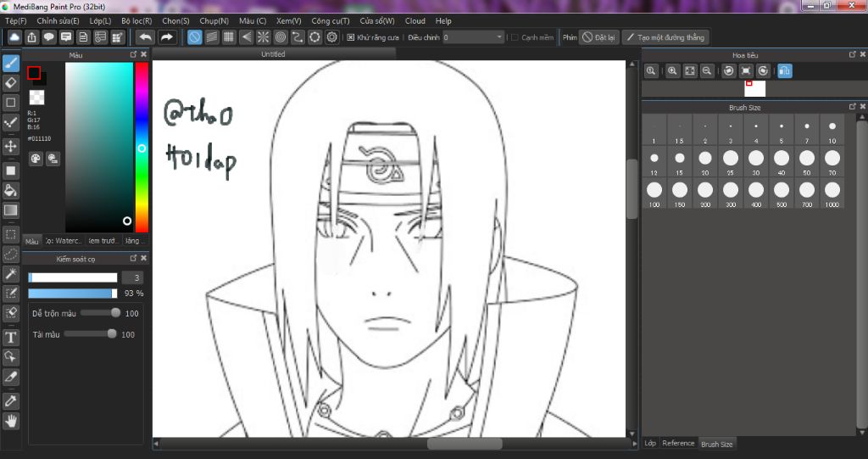
Task: Toggle flip-view icon in navigator
Action: click(x=784, y=71)
